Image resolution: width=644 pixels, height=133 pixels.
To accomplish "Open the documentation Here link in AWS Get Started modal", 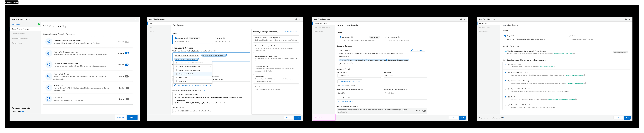I will click(x=505, y=118).
